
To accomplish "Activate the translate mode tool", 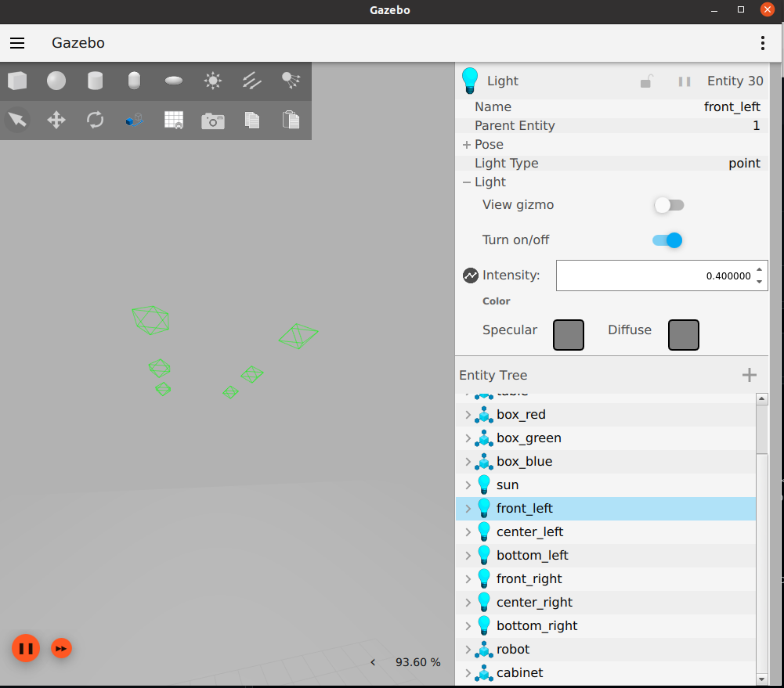I will click(56, 120).
